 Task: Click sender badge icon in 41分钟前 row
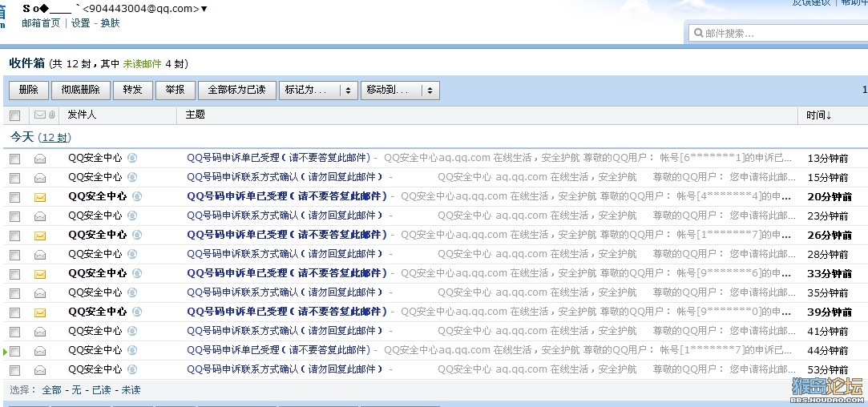click(x=131, y=331)
